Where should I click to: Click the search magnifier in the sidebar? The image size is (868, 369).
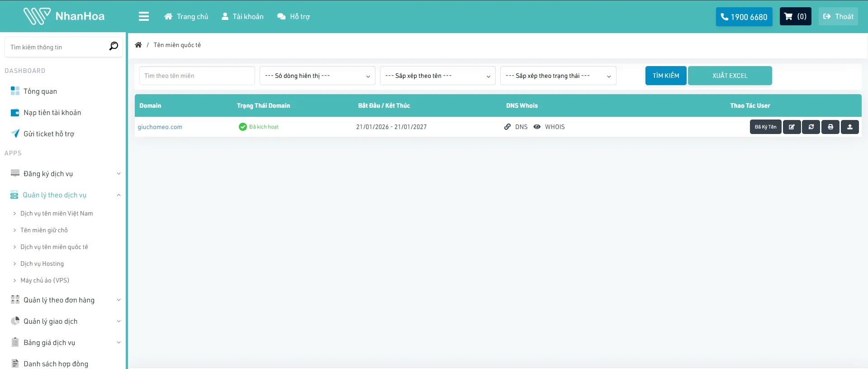(x=114, y=46)
